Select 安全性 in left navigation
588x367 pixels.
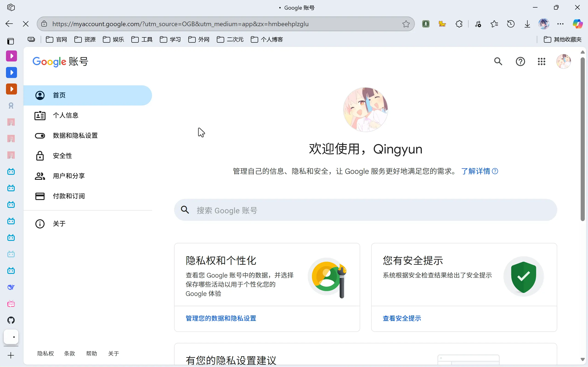(x=62, y=156)
